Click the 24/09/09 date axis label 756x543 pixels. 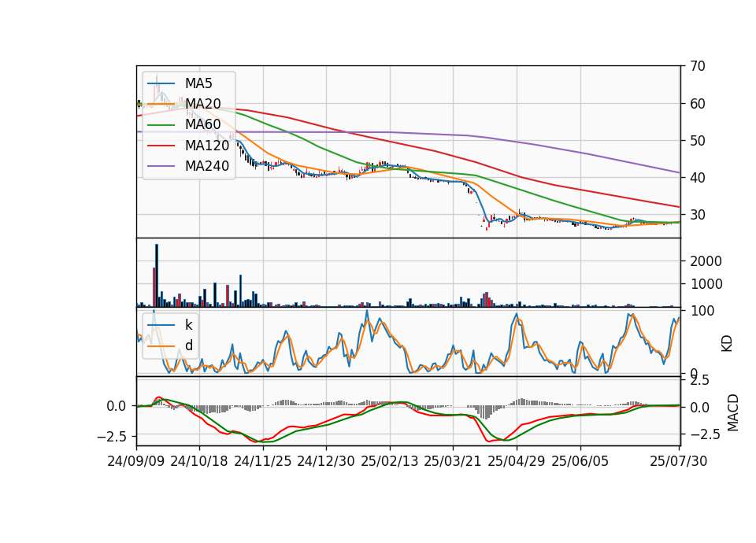tap(136, 461)
